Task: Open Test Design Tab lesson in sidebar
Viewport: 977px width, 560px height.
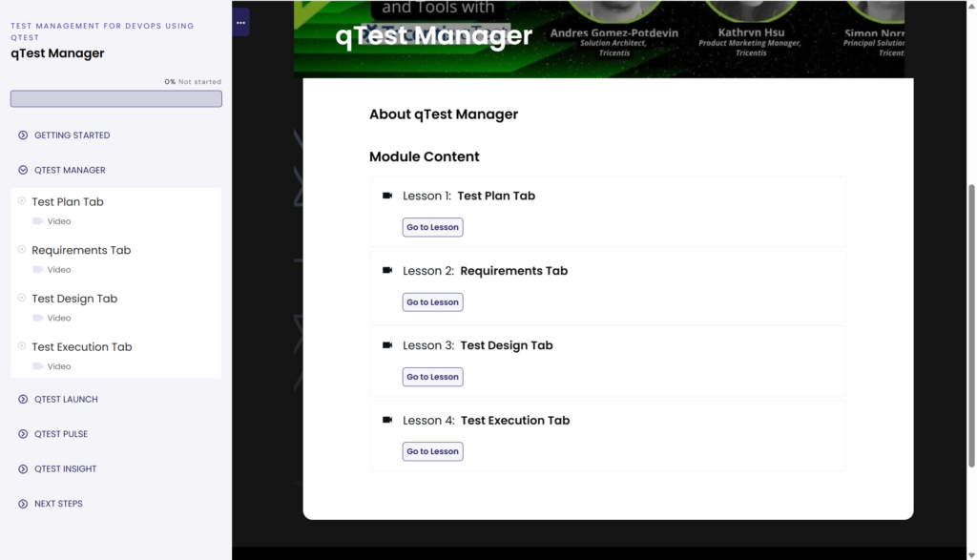Action: [74, 299]
